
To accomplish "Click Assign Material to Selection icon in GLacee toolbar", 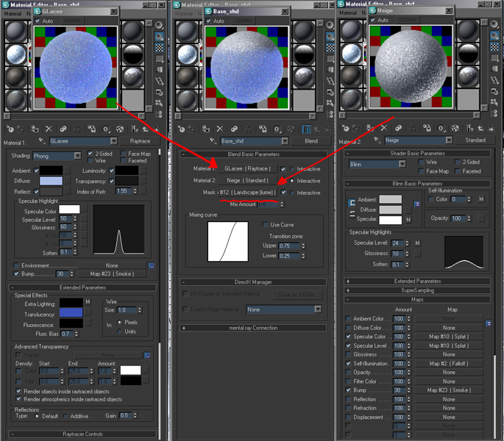I will (33, 128).
